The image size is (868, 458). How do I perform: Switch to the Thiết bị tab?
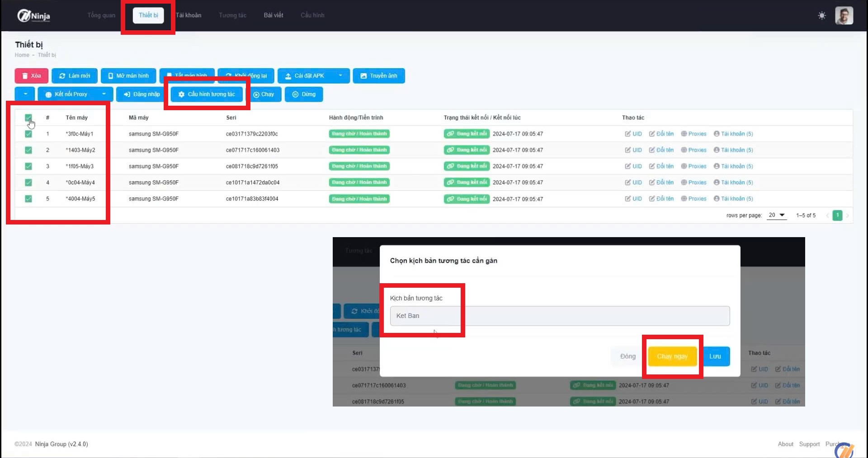pos(148,15)
